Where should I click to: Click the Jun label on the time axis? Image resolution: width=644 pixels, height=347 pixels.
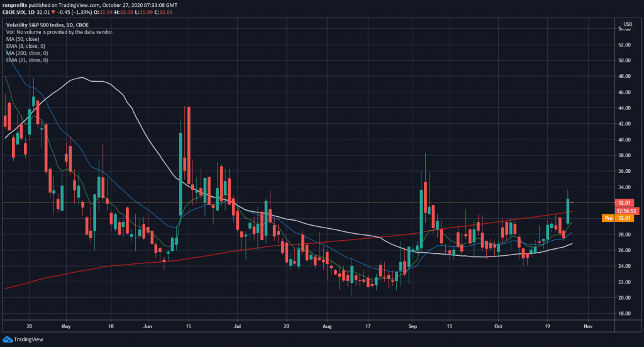(x=148, y=327)
